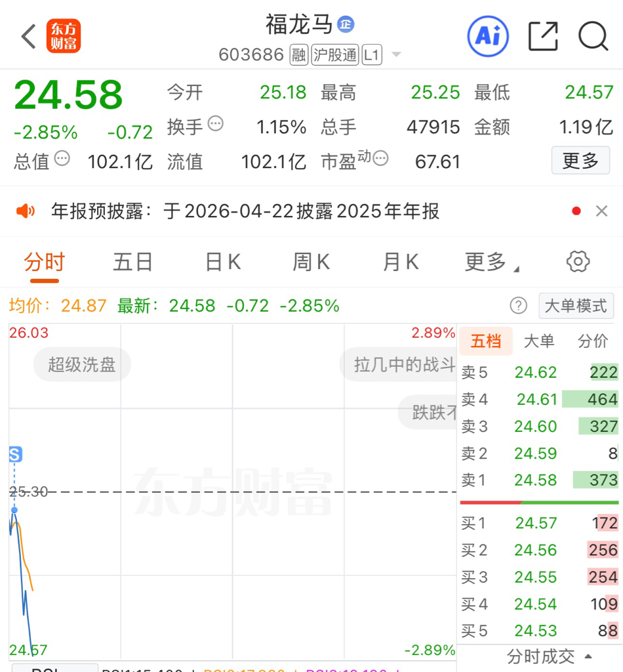Tap the 福龙马 stock name title
The height and width of the screenshot is (672, 623).
coord(299,24)
